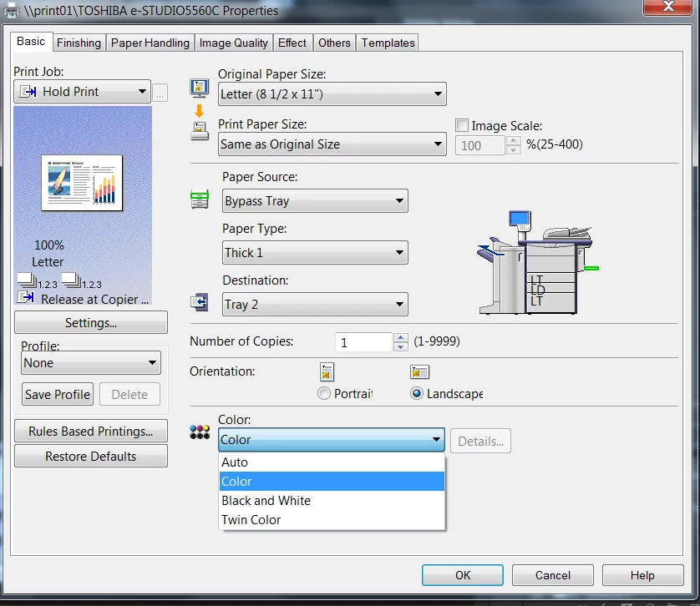This screenshot has width=700, height=606.
Task: Click the Landscape orientation page icon
Action: coord(419,371)
